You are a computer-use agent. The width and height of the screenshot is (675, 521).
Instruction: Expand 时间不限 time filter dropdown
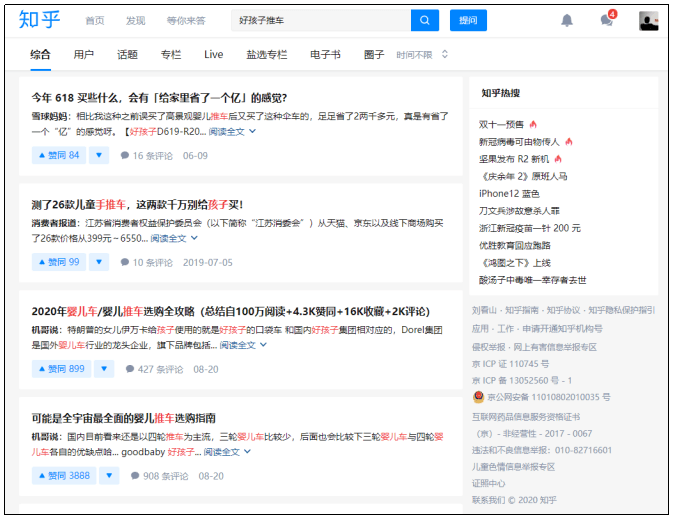pyautogui.click(x=422, y=55)
